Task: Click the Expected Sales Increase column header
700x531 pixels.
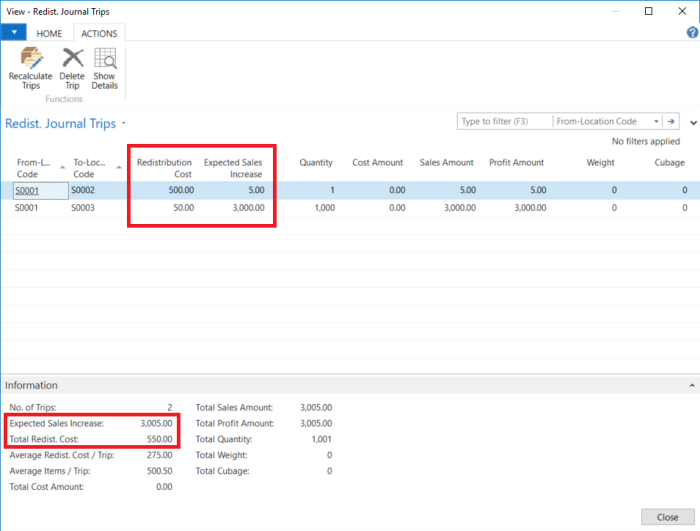Action: [x=233, y=168]
